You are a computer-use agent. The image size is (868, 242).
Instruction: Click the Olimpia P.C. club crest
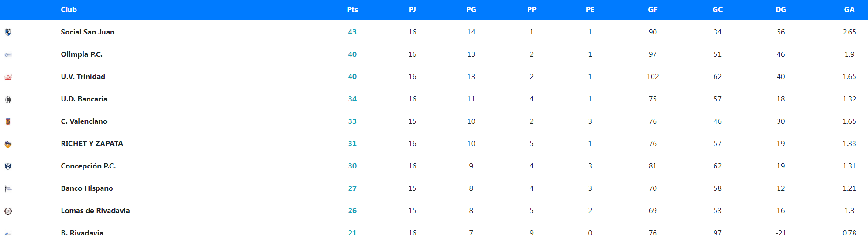(8, 55)
